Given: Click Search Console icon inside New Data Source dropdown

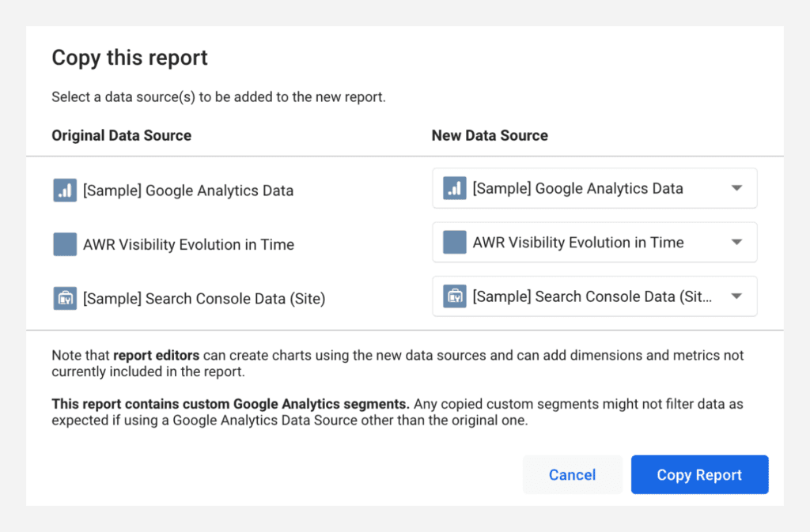Looking at the screenshot, I should (x=455, y=296).
